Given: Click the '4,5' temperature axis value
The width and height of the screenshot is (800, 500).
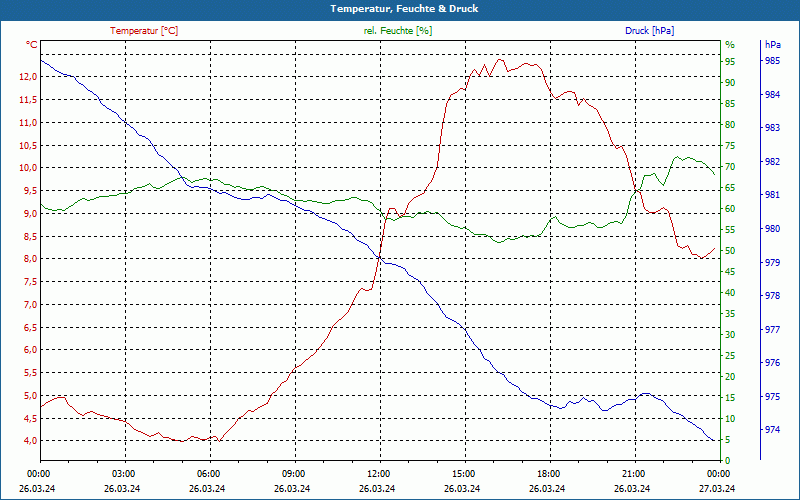Looking at the screenshot, I should tap(30, 418).
